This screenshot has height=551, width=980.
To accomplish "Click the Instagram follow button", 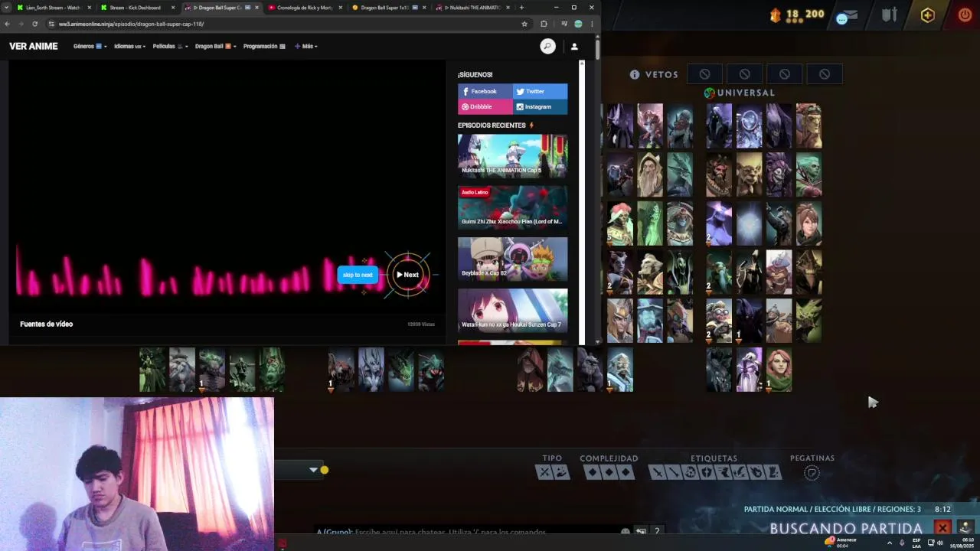I will (x=541, y=107).
